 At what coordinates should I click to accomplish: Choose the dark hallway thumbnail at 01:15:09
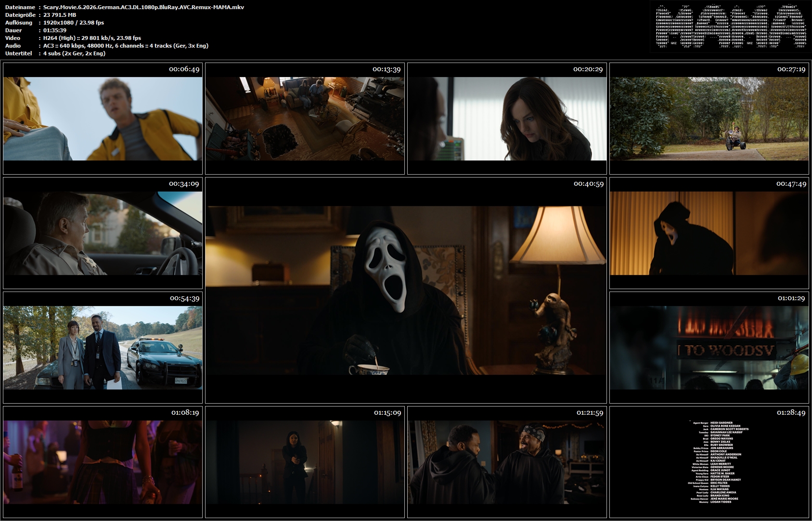305,462
